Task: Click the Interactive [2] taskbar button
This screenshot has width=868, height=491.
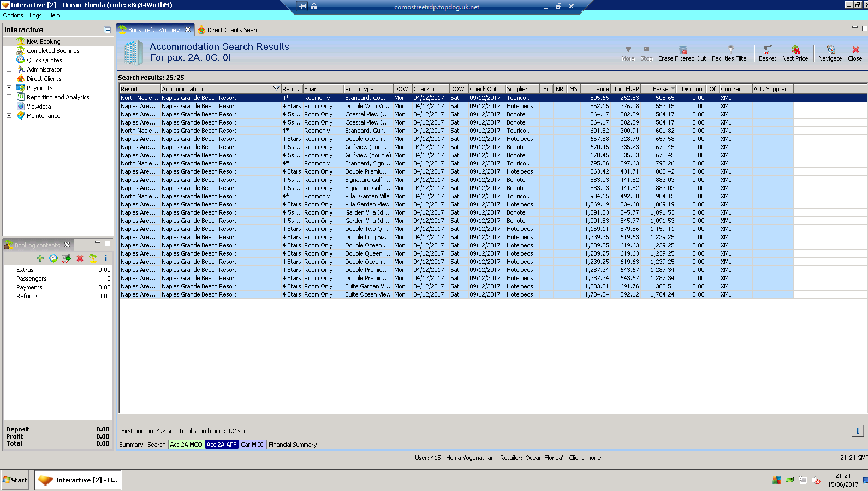Action: (x=78, y=480)
